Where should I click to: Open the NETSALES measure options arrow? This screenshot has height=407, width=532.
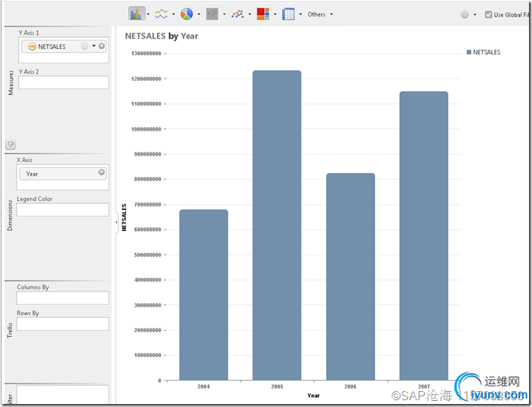click(94, 46)
